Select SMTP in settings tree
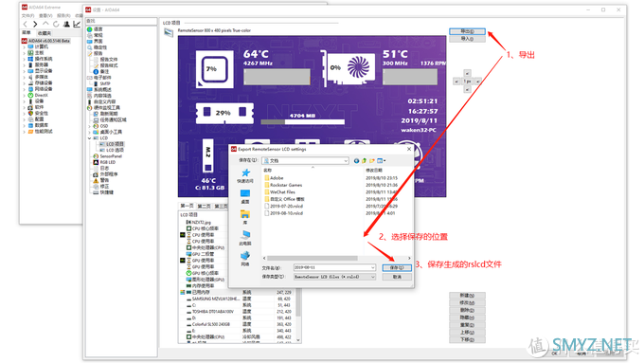Viewport: 644px width, 363px height. [x=105, y=83]
